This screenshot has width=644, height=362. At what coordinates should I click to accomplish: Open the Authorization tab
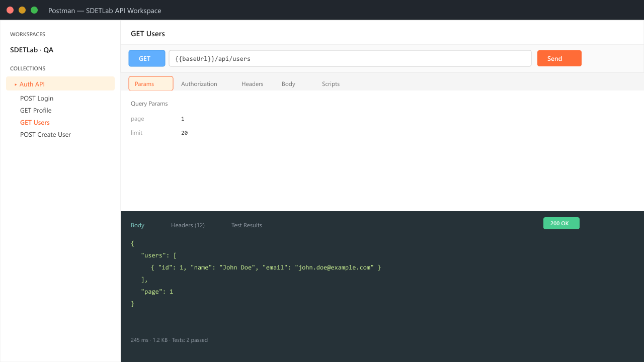(x=199, y=84)
